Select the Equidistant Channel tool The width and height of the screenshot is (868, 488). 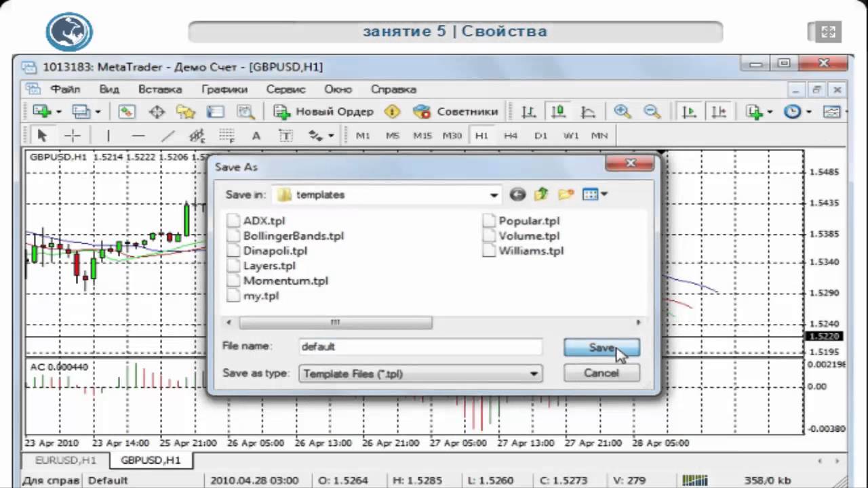click(x=197, y=136)
